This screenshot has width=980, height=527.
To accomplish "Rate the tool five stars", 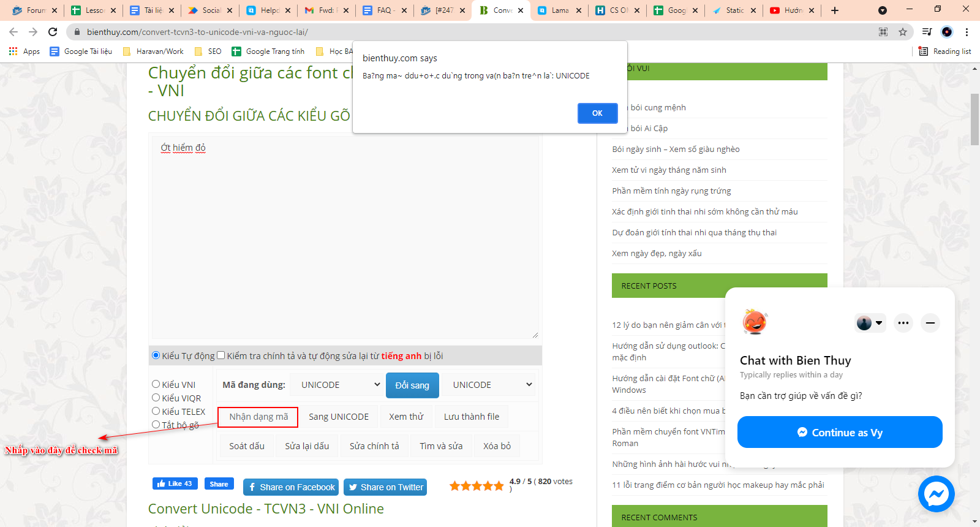I will coord(499,486).
